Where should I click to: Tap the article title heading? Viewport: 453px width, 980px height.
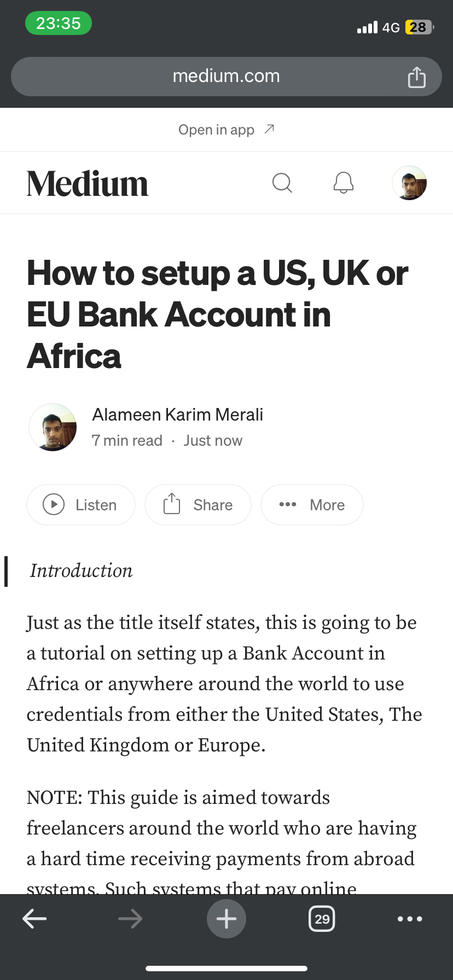coord(218,314)
